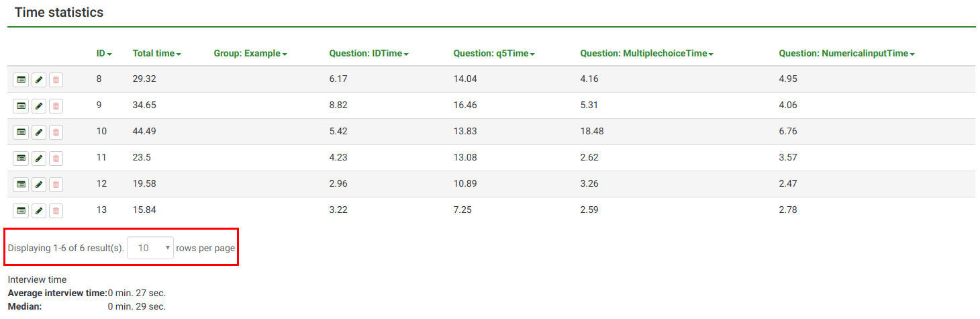Sort by Group: Example column
The image size is (980, 319).
click(250, 54)
